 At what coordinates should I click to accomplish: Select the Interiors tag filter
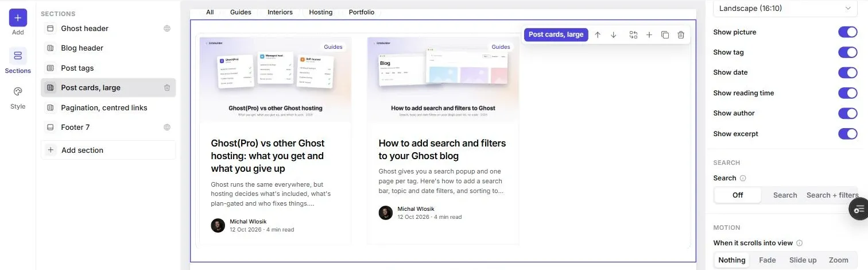(280, 12)
